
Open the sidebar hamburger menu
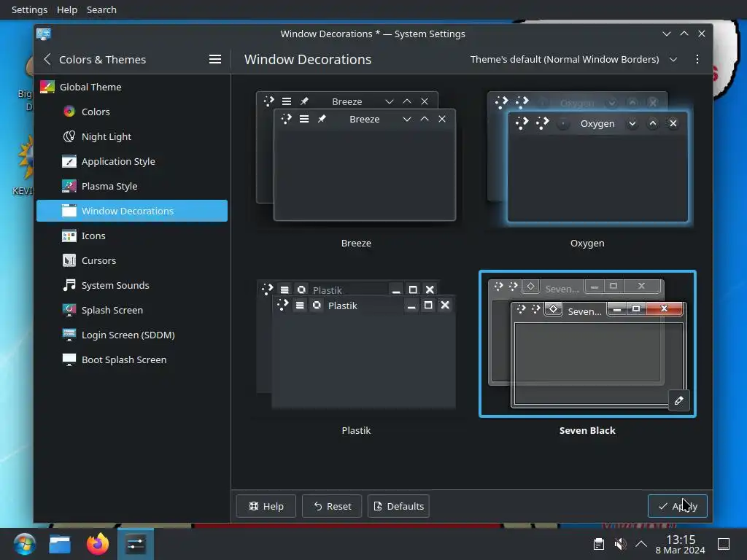[x=215, y=59]
